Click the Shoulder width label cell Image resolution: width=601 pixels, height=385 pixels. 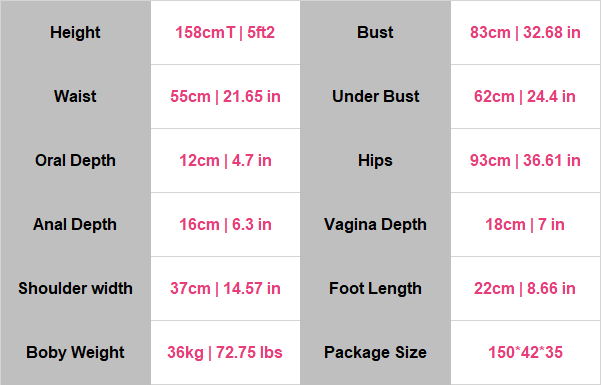pos(75,288)
